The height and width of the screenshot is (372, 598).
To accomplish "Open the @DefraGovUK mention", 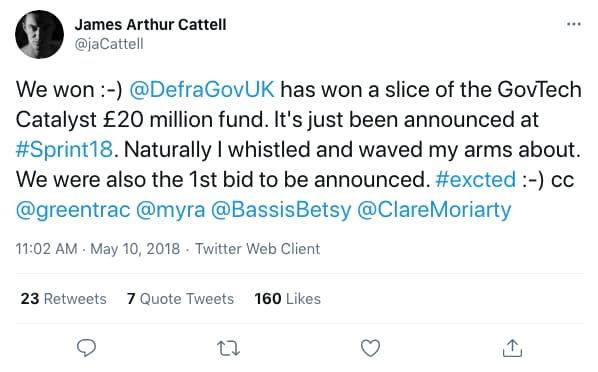I will pyautogui.click(x=202, y=90).
